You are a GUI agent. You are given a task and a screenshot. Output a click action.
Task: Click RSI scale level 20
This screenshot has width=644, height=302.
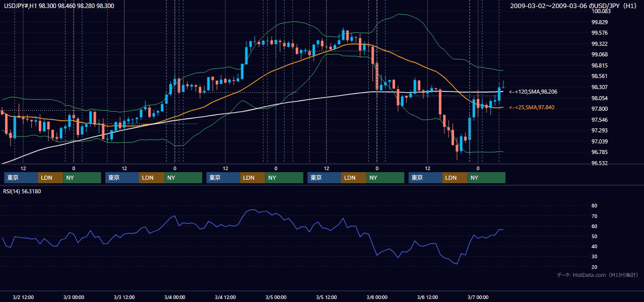594,267
